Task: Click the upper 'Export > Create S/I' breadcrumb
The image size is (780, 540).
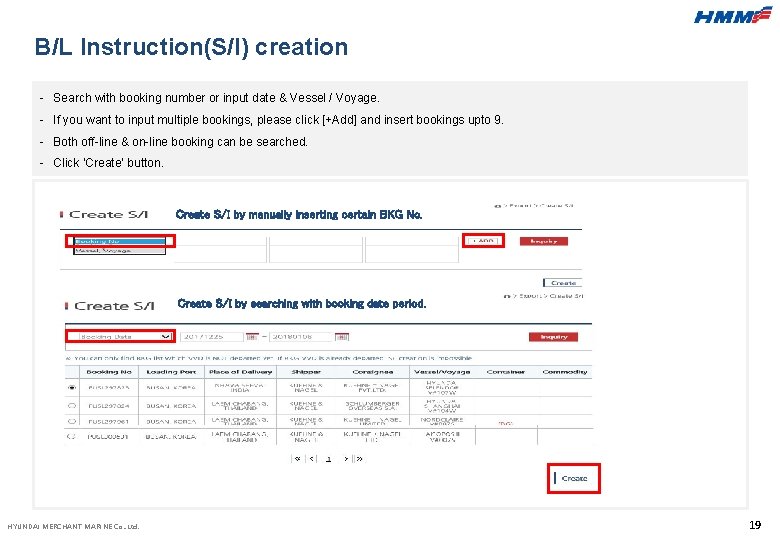Action: 538,205
